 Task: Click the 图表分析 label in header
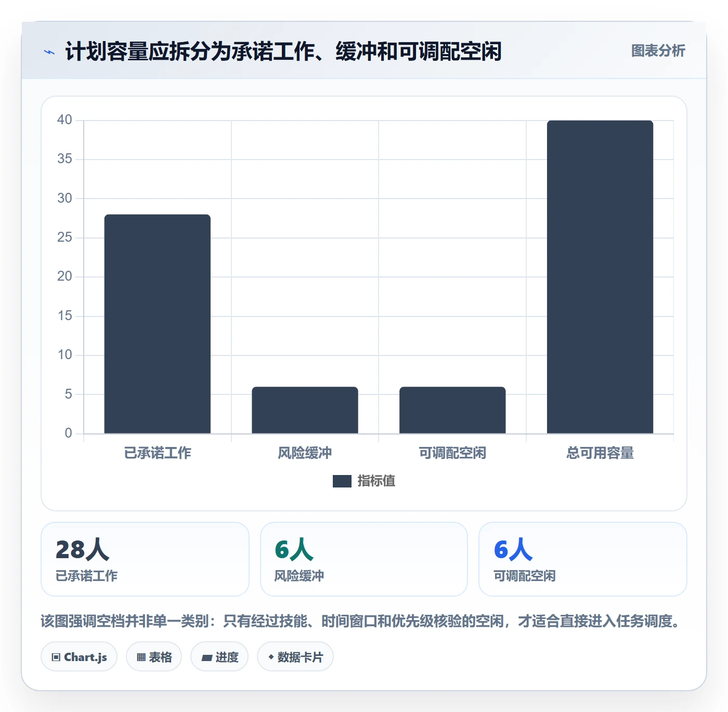[658, 51]
